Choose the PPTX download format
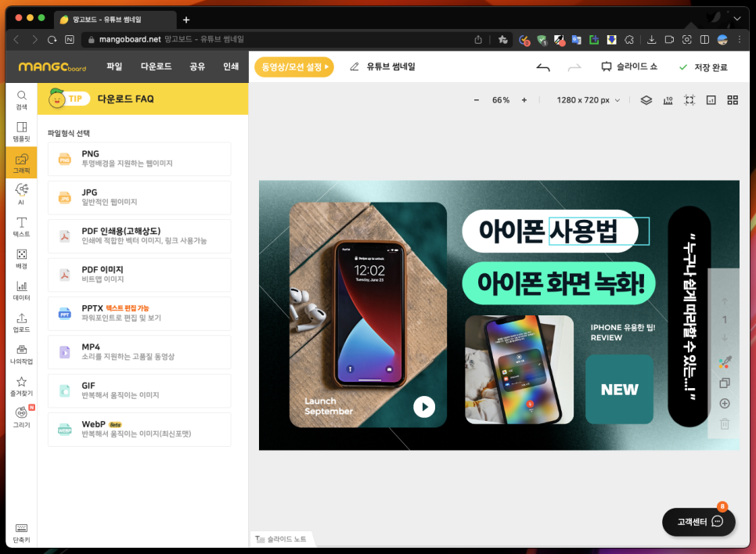 [139, 313]
